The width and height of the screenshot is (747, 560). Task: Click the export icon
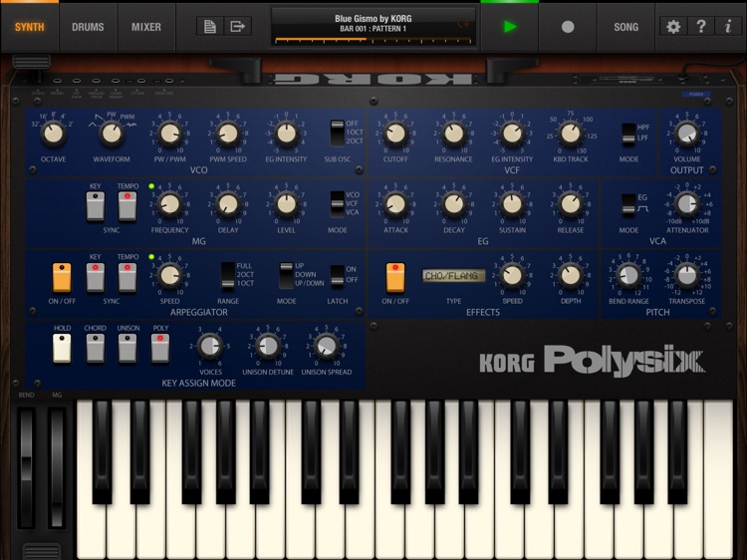click(x=237, y=26)
